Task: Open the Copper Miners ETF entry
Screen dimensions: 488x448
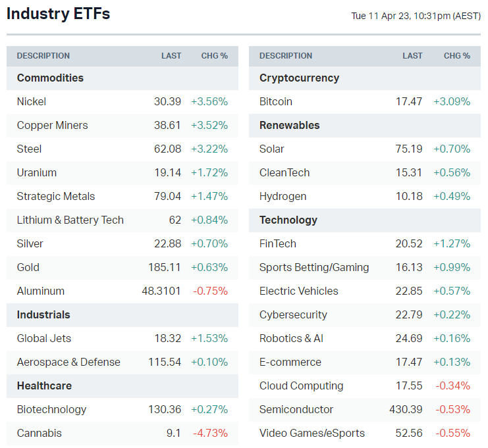Action: pyautogui.click(x=52, y=125)
